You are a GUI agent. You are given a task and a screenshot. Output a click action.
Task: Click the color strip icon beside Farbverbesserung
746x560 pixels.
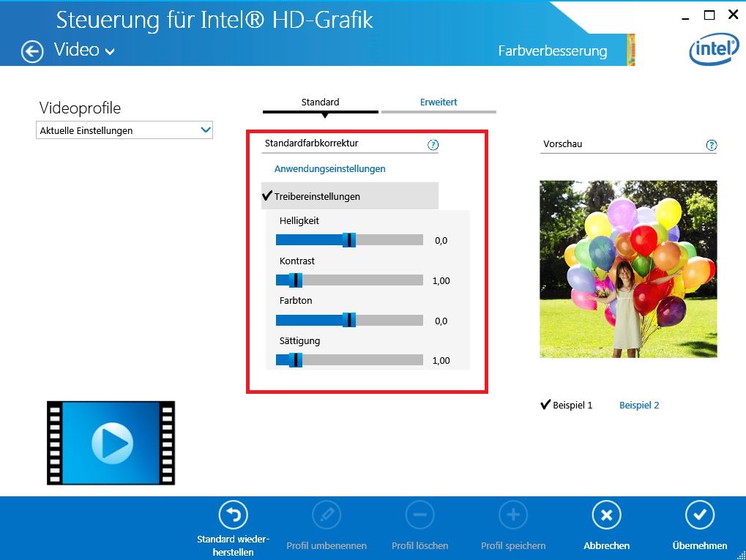coord(631,50)
